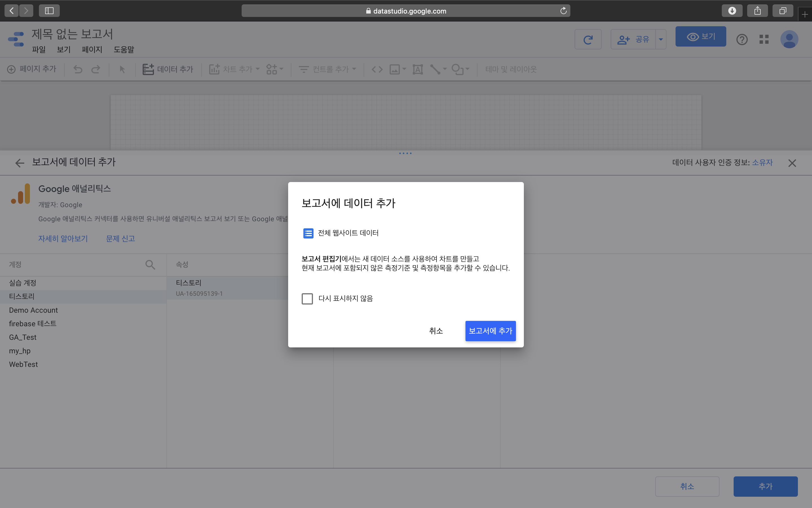Image resolution: width=812 pixels, height=508 pixels.
Task: Open a new Safari tab
Action: 805,14
